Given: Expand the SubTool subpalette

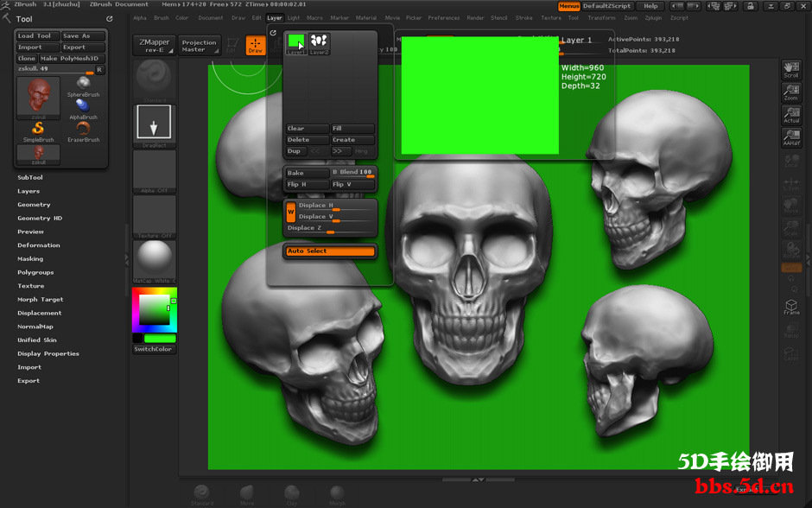Looking at the screenshot, I should 30,178.
